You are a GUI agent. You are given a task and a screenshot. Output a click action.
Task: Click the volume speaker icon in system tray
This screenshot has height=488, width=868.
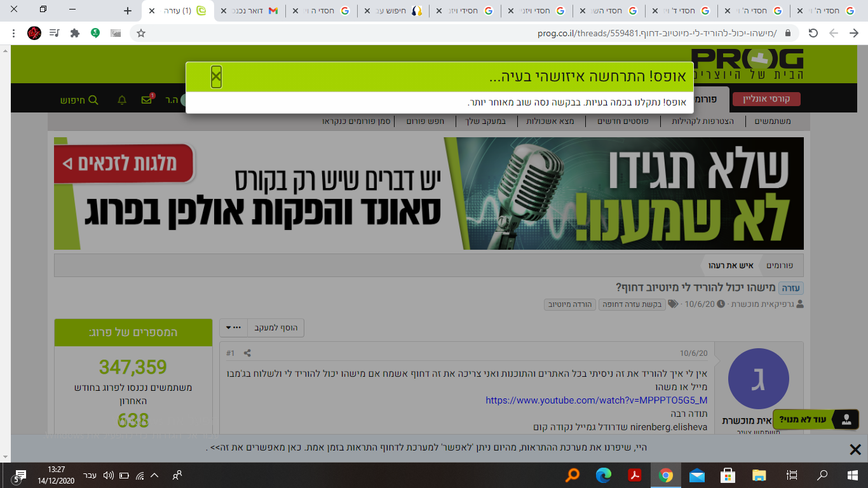[x=108, y=475]
